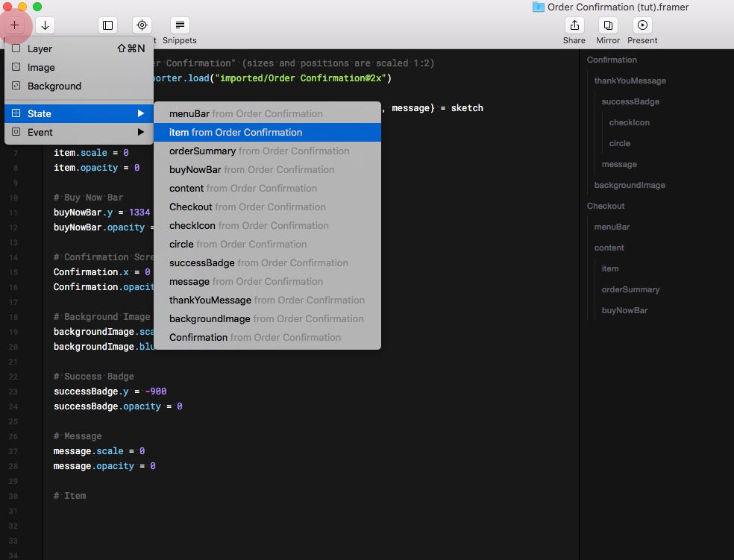Toggle the layers panel icon

(107, 25)
